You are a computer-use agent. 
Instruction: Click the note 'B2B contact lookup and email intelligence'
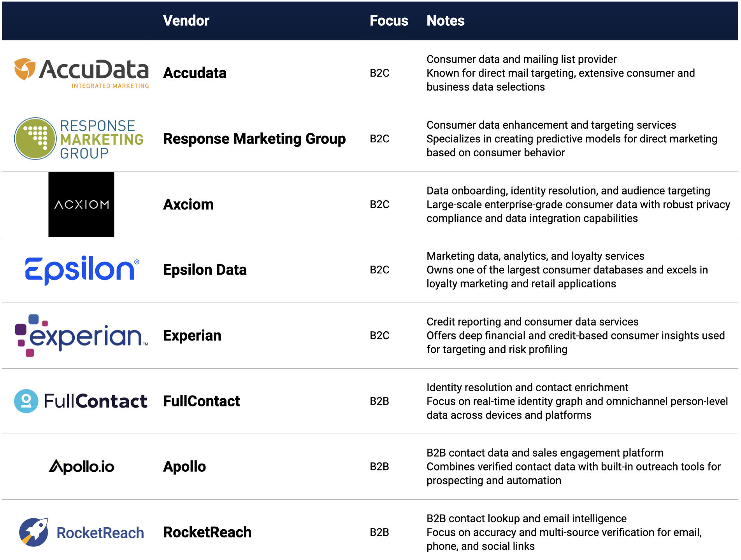[527, 518]
